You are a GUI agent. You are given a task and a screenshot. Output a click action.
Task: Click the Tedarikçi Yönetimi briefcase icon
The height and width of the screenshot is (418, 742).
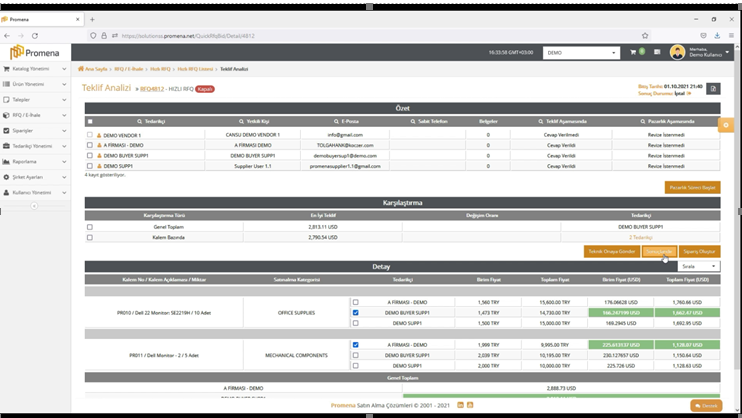[6, 146]
